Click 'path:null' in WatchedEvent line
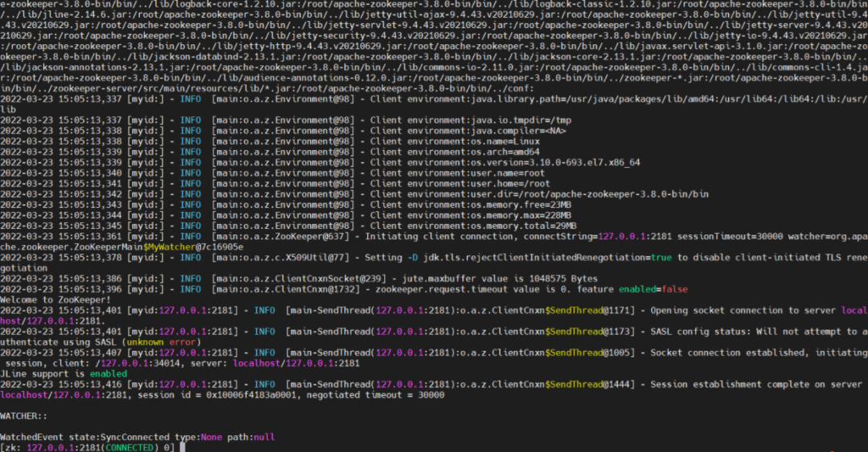Image resolution: width=868 pixels, height=452 pixels. coord(251,437)
